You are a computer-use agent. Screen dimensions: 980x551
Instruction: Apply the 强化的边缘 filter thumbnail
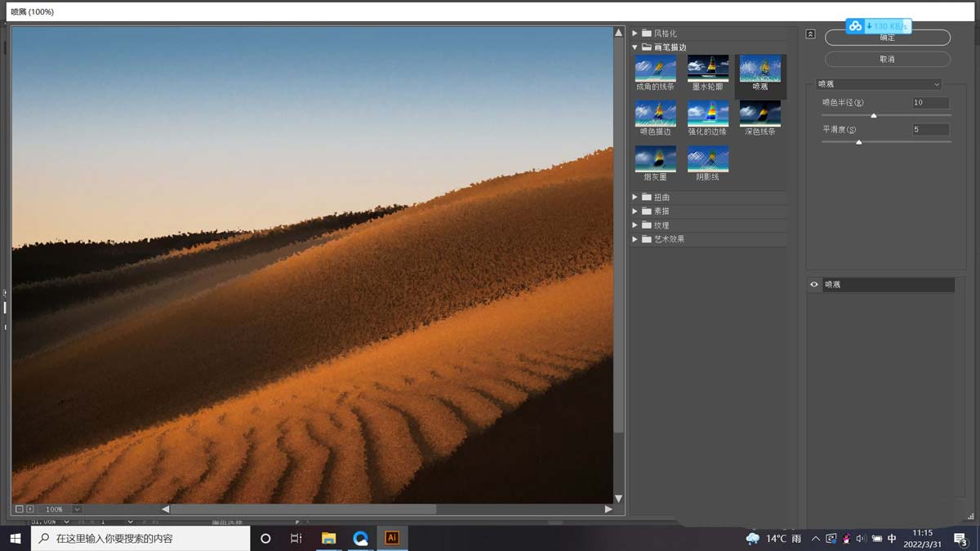click(x=707, y=113)
